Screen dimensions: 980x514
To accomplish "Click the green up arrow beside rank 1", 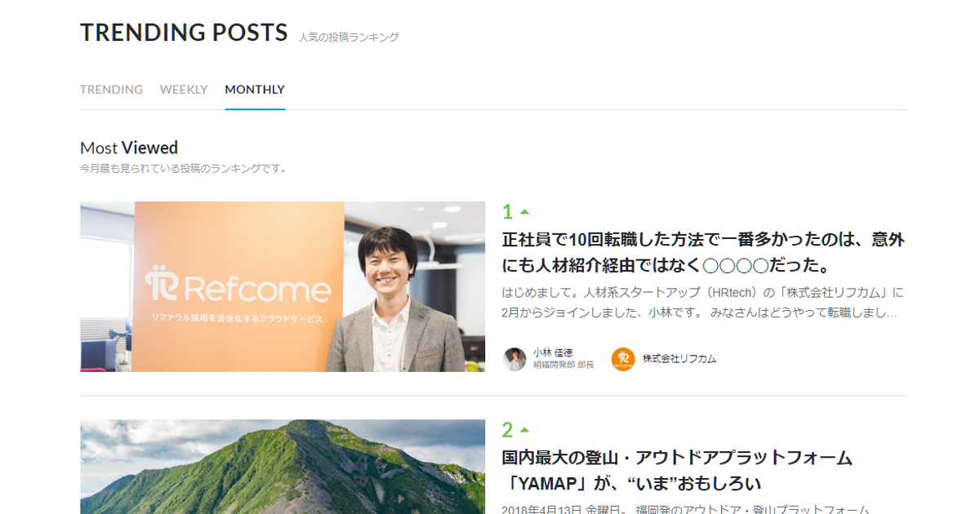I will pos(524,212).
